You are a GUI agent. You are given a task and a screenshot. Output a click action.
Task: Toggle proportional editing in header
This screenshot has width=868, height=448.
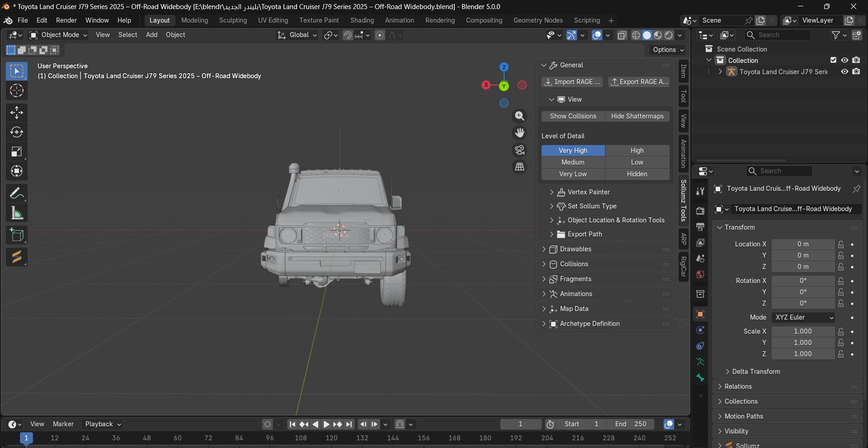coord(380,35)
